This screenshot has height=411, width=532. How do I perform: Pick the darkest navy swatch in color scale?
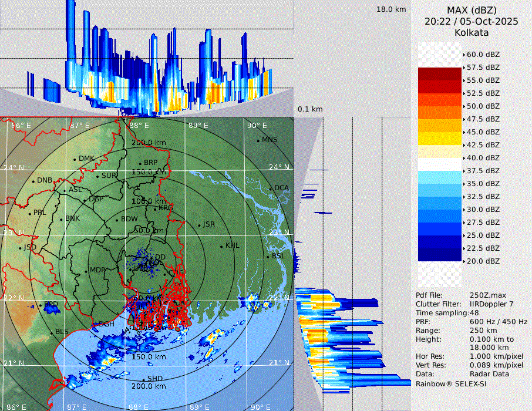tap(440, 254)
